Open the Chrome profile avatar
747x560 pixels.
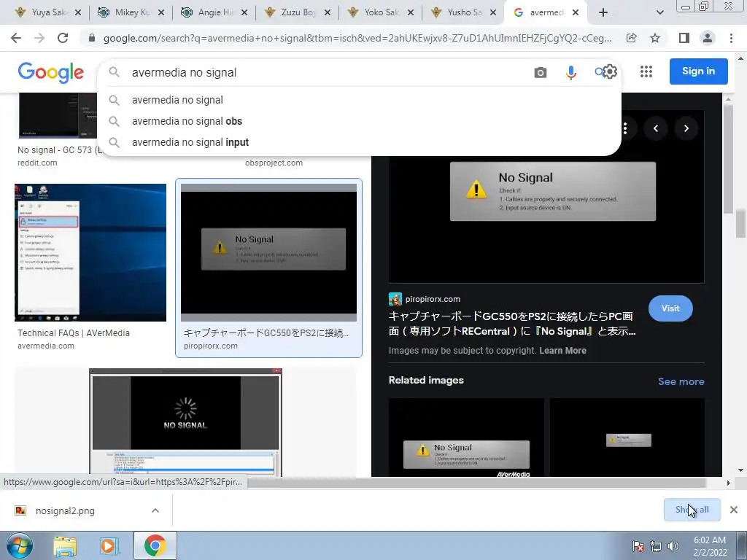(708, 38)
